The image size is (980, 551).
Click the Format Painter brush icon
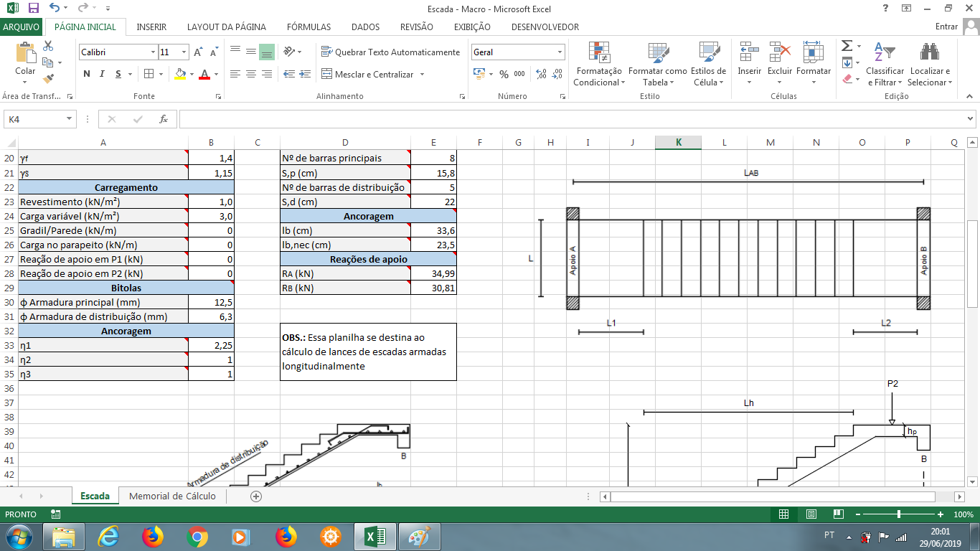pos(49,79)
